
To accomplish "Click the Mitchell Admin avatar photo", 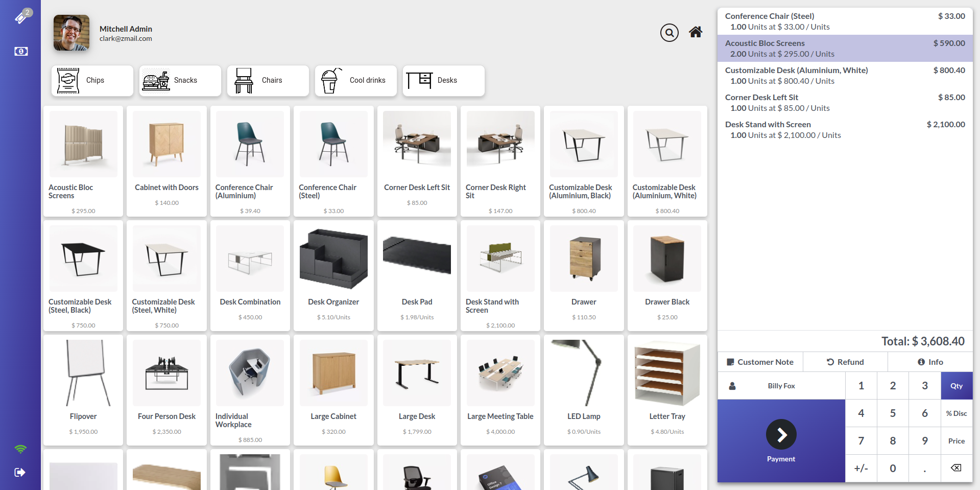I will [71, 33].
